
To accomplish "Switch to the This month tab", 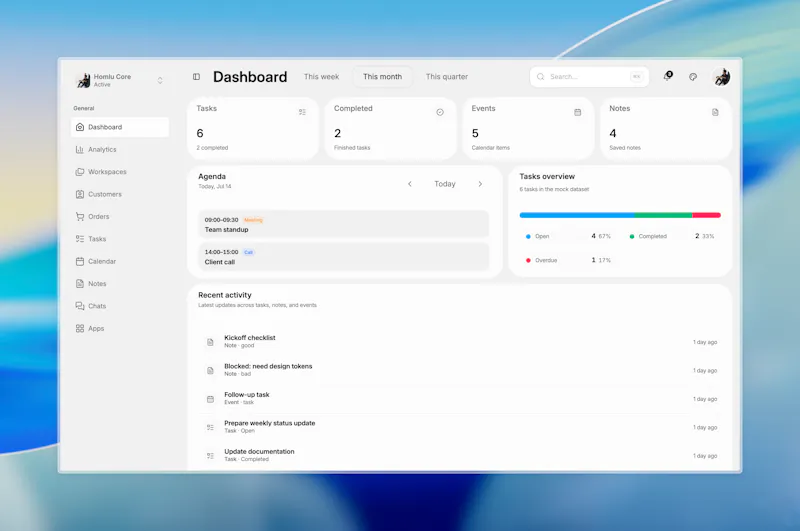I will 383,77.
